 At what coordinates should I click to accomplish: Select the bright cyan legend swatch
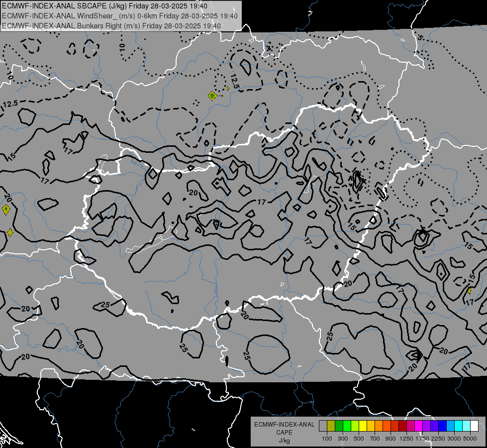point(459,426)
